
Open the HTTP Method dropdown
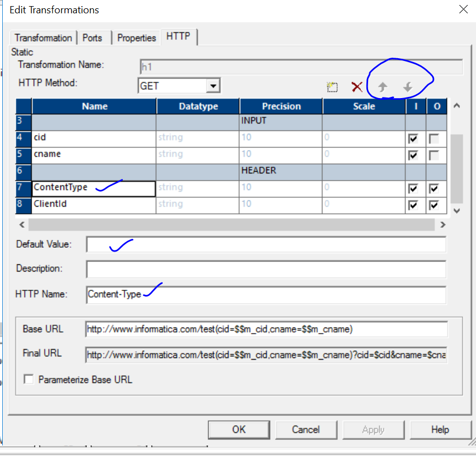pos(213,86)
